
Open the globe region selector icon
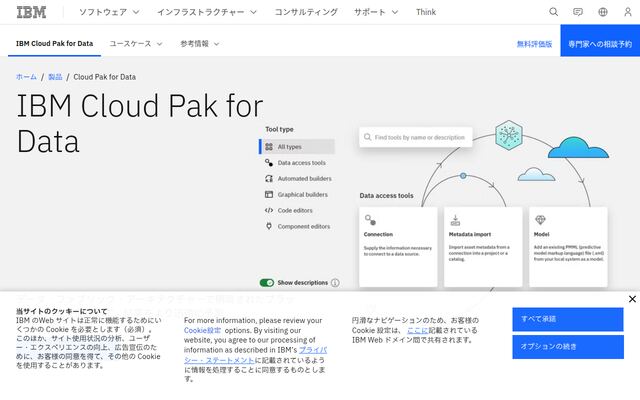tap(603, 12)
